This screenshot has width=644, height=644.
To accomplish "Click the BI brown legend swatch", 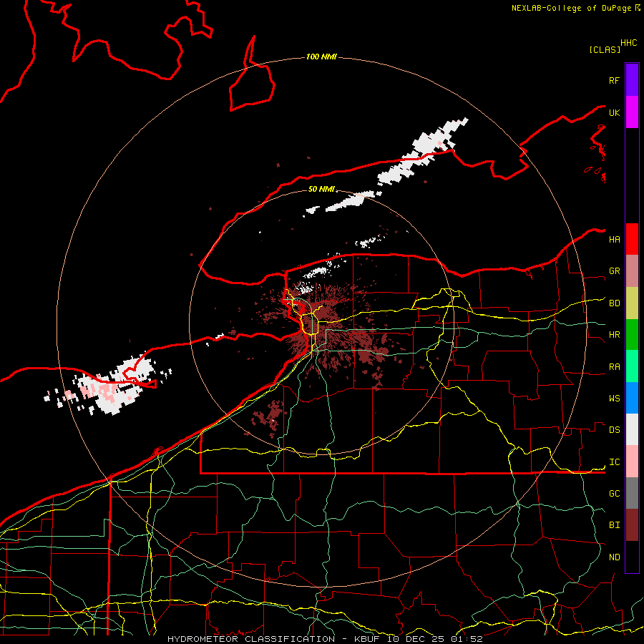I will tap(632, 525).
